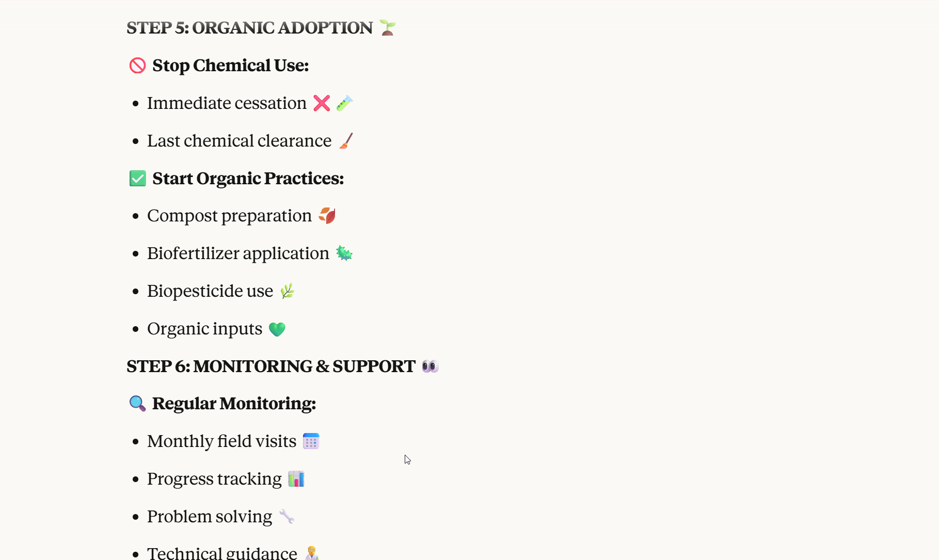Viewport: 939px width, 560px height.
Task: Click the eyes emoji beside Step 6 heading
Action: click(430, 366)
